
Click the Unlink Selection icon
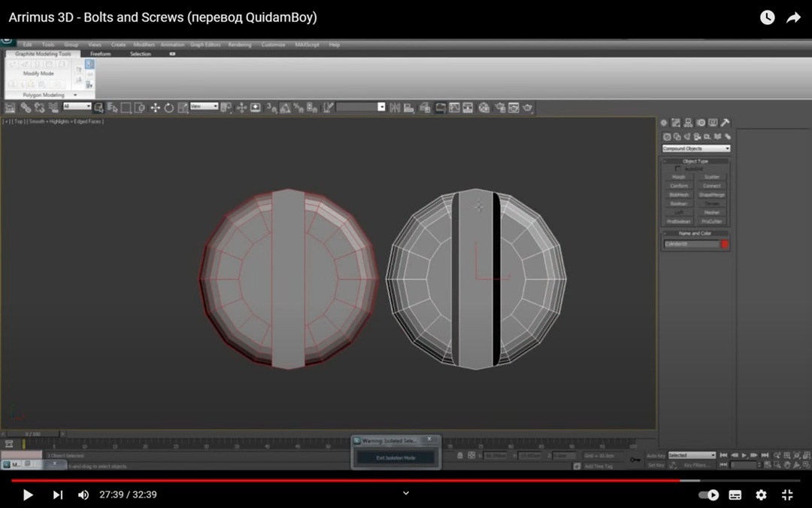pyautogui.click(x=39, y=108)
